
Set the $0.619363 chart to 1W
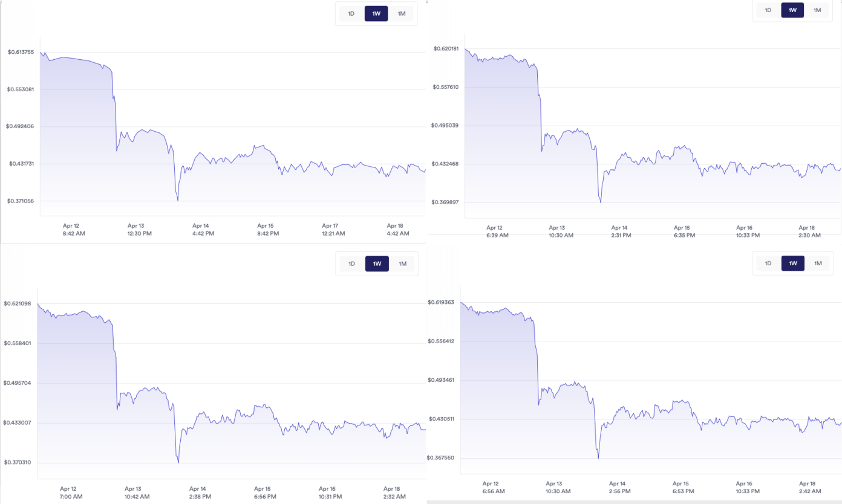tap(793, 263)
